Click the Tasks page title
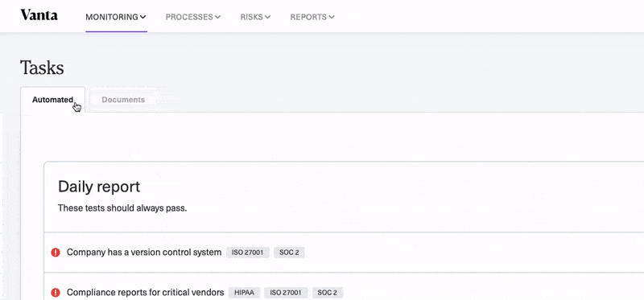This screenshot has height=300, width=644. point(42,68)
